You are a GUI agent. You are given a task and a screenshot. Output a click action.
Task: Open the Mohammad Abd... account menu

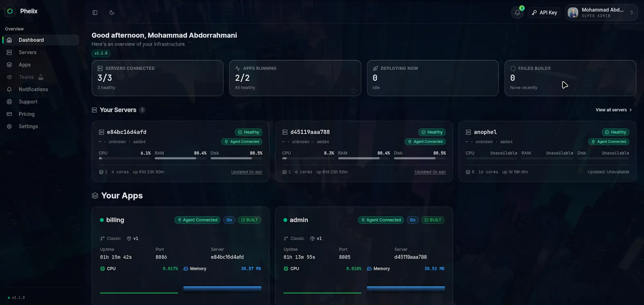[601, 12]
